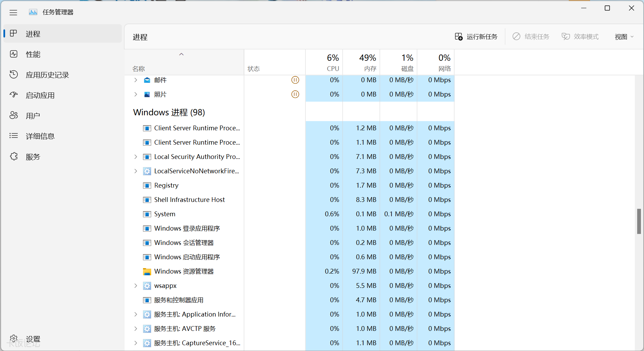Click 运行新任务 button
This screenshot has width=644, height=351.
476,36
